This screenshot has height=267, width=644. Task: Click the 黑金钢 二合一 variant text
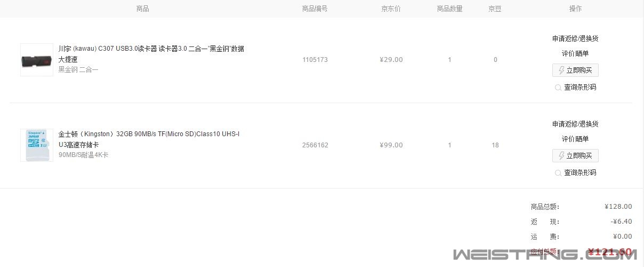78,69
